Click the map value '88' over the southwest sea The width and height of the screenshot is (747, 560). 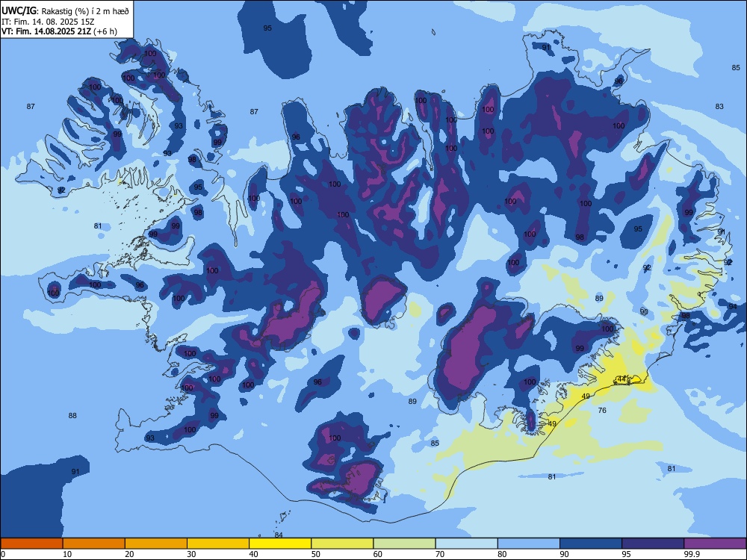pyautogui.click(x=72, y=415)
